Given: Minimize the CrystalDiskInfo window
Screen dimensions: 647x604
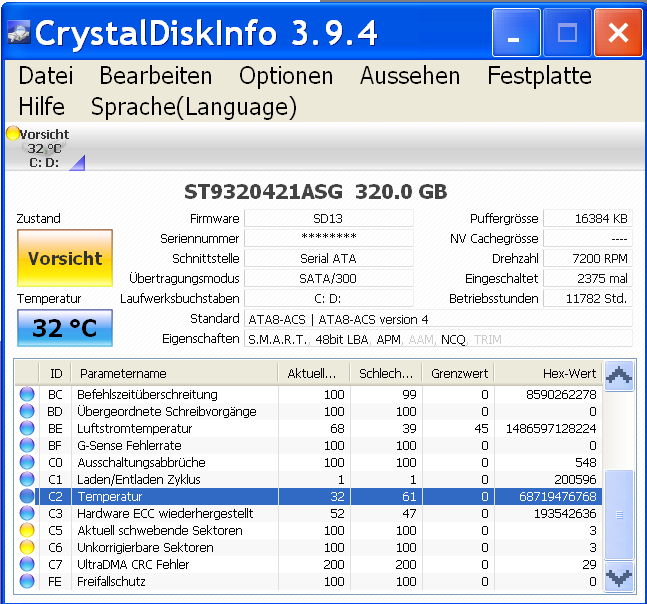Looking at the screenshot, I should click(516, 33).
